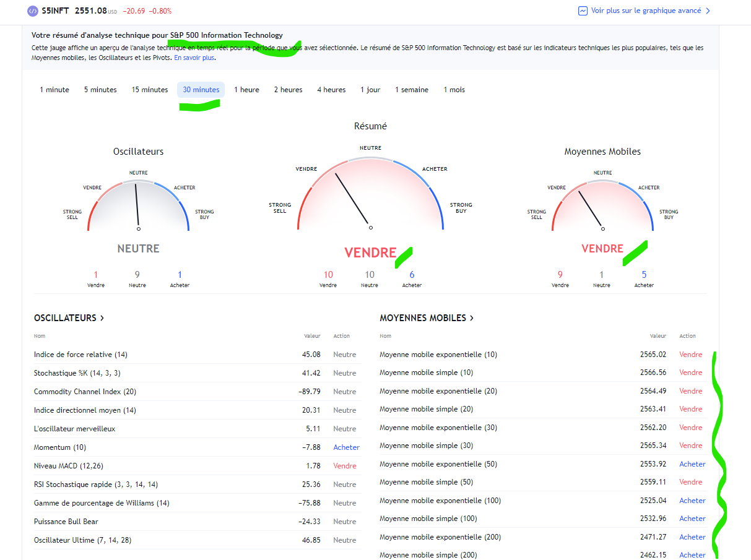This screenshot has height=560, width=751.
Task: Click 'Moyenne mobile exponentielle (10)' row
Action: coord(543,355)
